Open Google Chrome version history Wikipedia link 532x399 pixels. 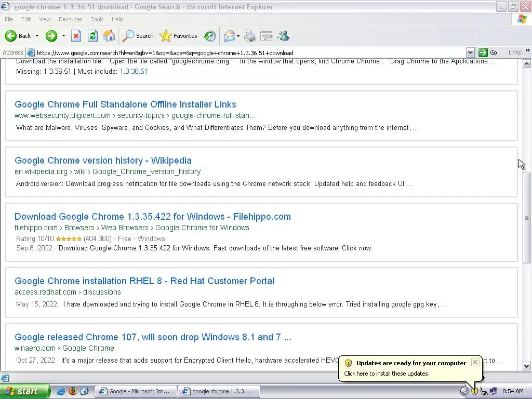[103, 160]
